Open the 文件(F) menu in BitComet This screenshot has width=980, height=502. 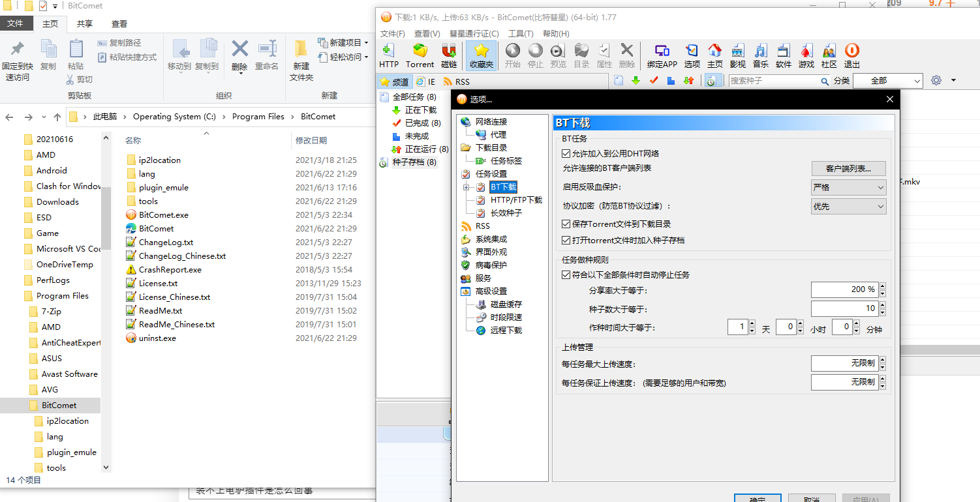(x=393, y=33)
